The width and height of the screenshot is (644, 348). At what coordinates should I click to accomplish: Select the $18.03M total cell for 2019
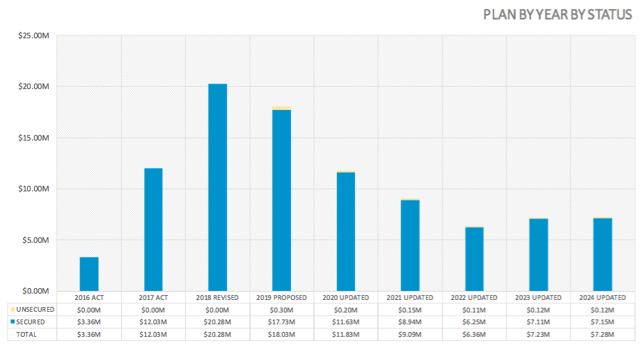pos(281,335)
